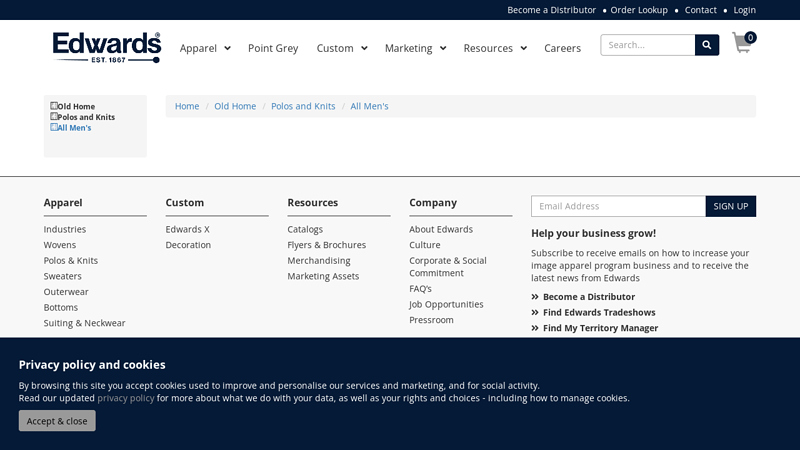800x450 pixels.
Task: Open Find Edwards Tradeshows link
Action: coord(593,312)
